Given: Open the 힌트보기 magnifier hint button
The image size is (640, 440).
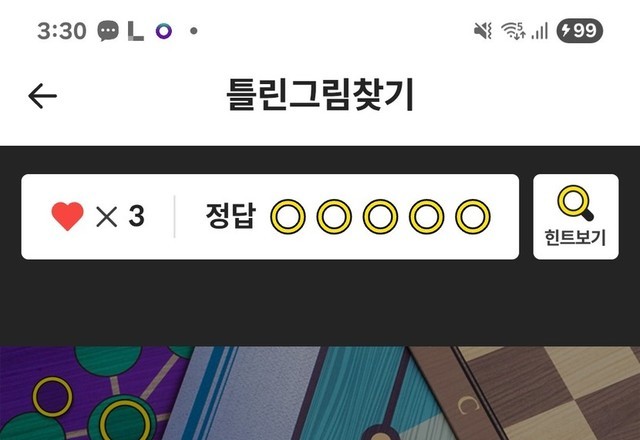Looking at the screenshot, I should [x=576, y=217].
